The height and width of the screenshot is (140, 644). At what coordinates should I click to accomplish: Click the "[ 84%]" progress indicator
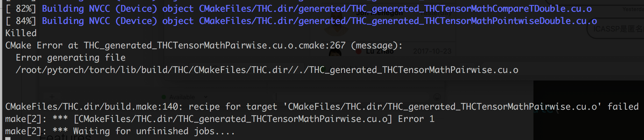pos(21,21)
